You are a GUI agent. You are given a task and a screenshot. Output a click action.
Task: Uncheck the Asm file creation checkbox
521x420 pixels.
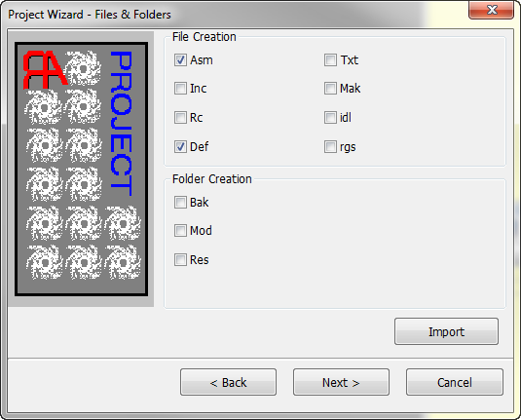[x=180, y=60]
